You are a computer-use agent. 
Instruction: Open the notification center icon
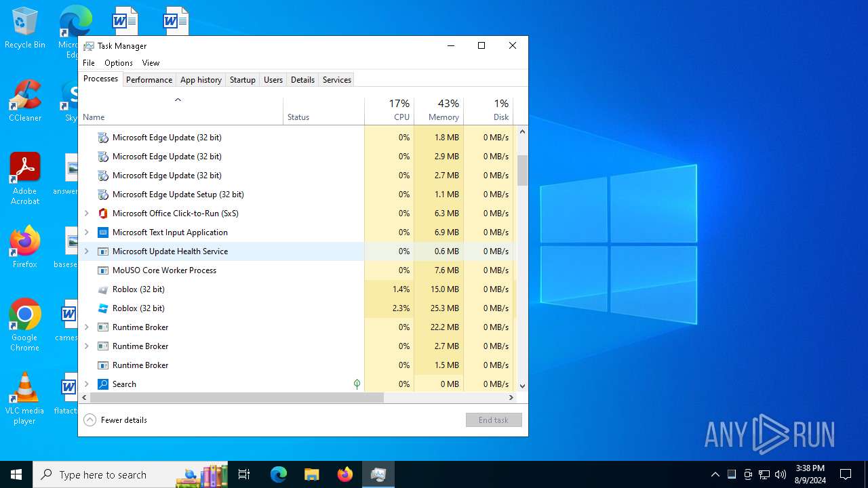point(846,474)
